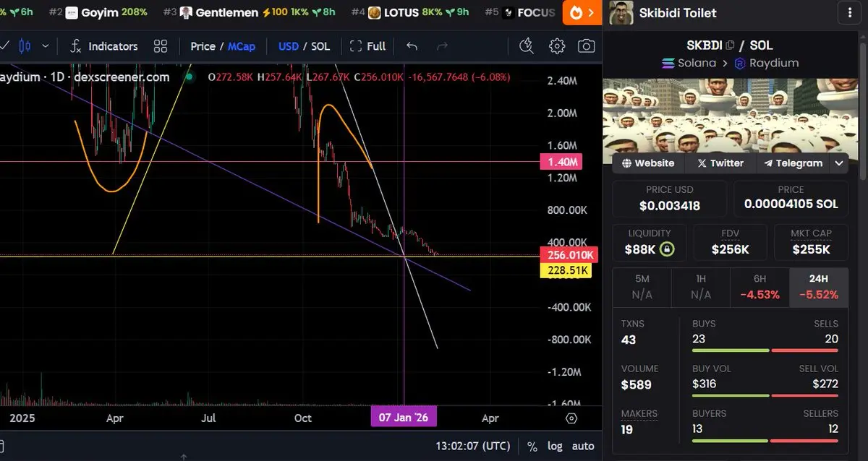
Task: Select USD as chart currency
Action: tap(289, 46)
